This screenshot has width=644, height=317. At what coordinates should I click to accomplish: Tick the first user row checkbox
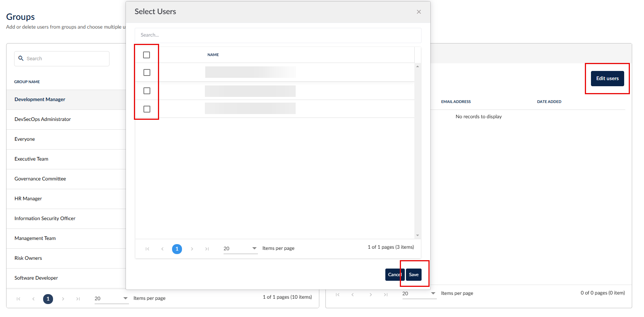[x=147, y=72]
